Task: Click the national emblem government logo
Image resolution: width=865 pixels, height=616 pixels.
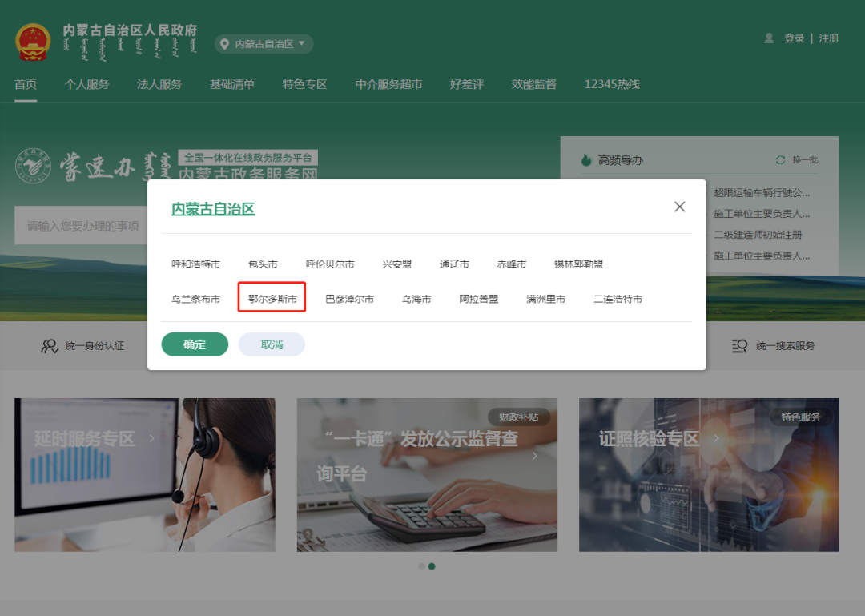Action: 32,41
